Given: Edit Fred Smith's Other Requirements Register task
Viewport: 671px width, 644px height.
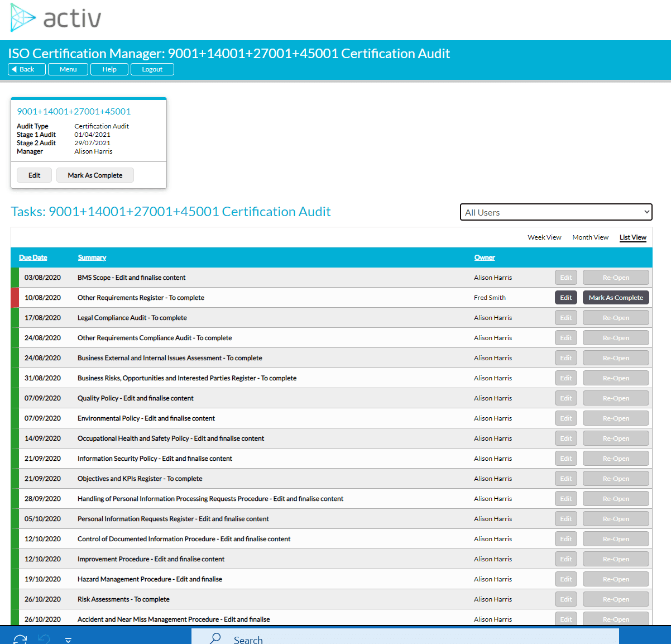Looking at the screenshot, I should coord(565,297).
